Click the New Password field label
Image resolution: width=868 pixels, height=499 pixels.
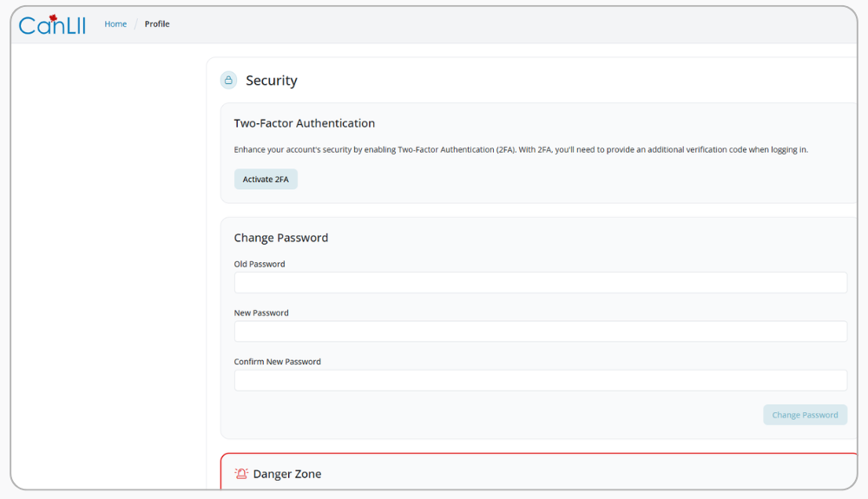coord(261,312)
